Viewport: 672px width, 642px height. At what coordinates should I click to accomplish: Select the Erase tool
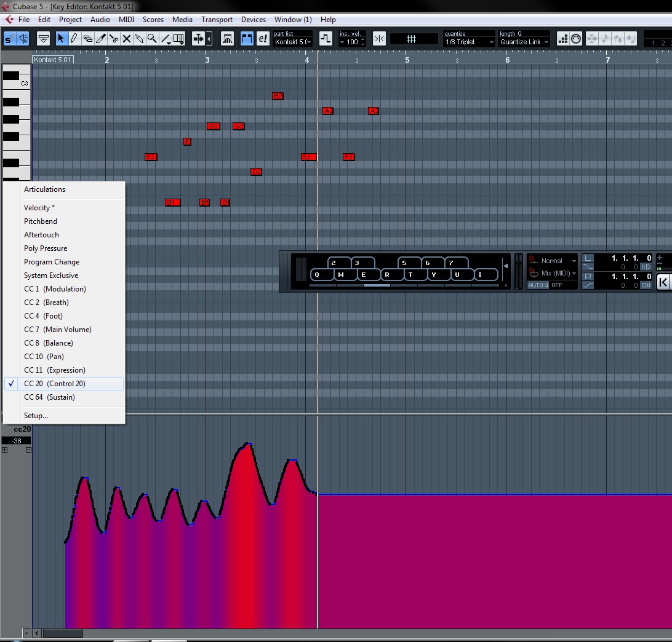point(87,39)
